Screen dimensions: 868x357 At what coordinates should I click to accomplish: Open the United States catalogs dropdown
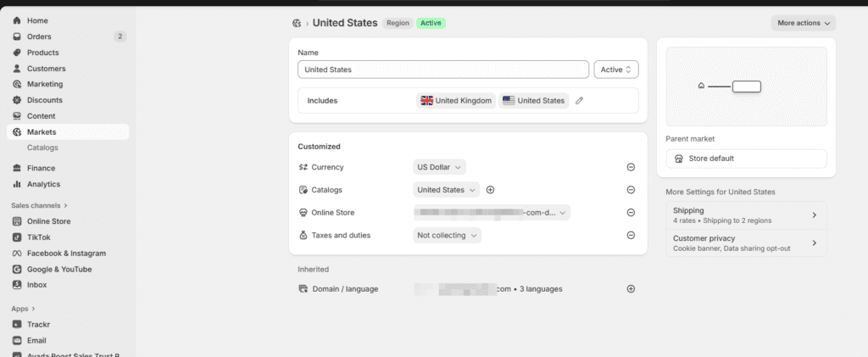pos(446,190)
